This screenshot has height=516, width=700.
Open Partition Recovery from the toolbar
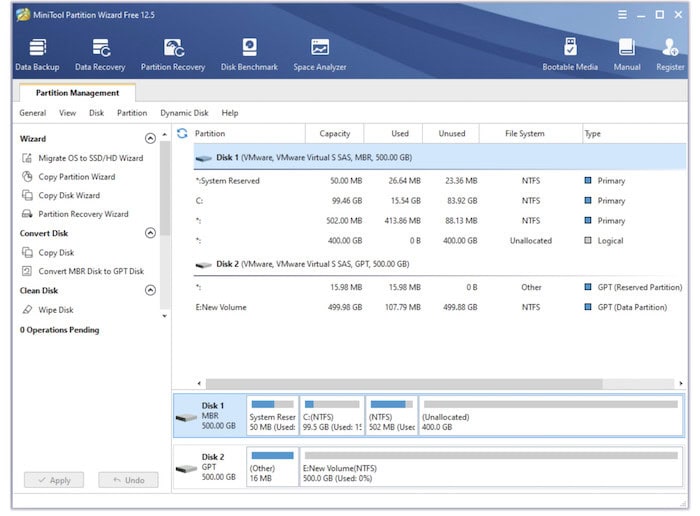[x=173, y=54]
